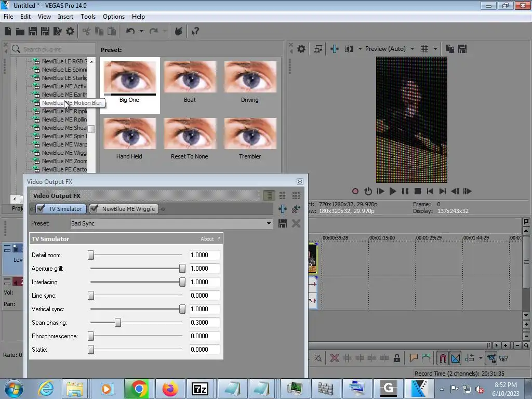Click the Save As icon
532x399 pixels.
(45, 31)
